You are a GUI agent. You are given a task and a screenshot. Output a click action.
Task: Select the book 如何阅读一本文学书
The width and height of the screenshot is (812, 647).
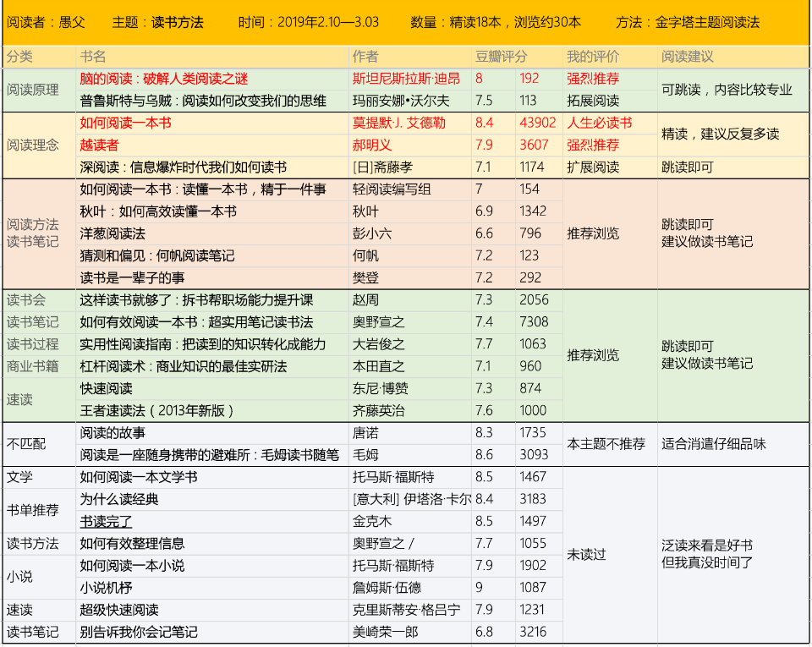[x=138, y=477]
